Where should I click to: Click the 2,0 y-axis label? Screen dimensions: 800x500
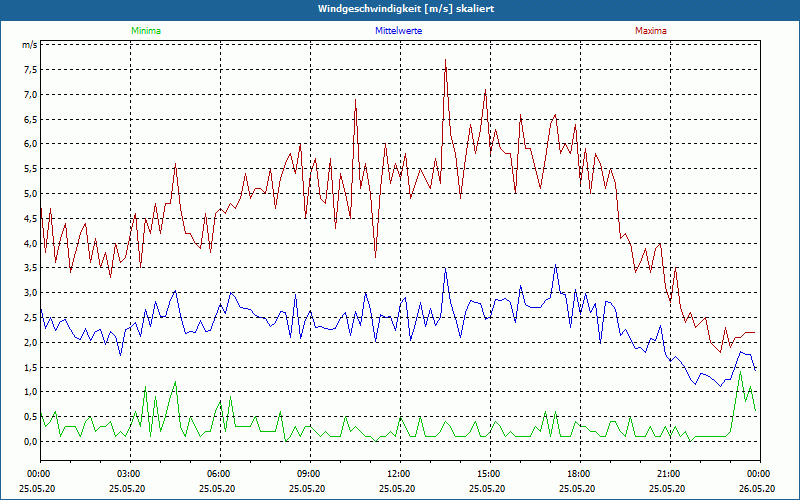click(x=31, y=342)
